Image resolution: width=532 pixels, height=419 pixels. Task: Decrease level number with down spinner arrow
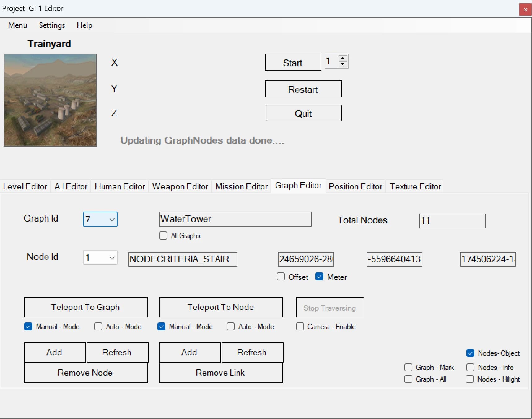point(343,64)
